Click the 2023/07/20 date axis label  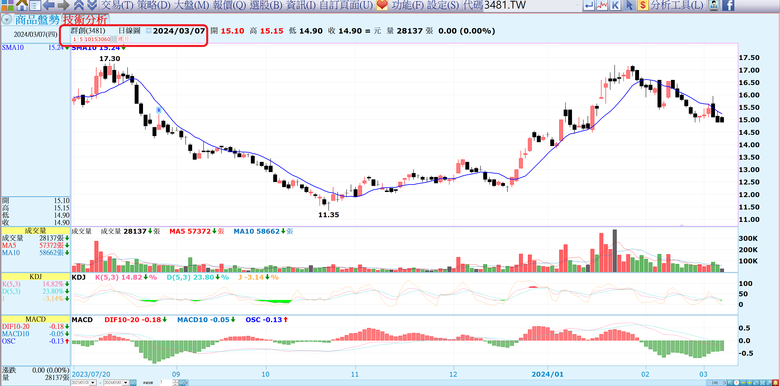coord(92,373)
